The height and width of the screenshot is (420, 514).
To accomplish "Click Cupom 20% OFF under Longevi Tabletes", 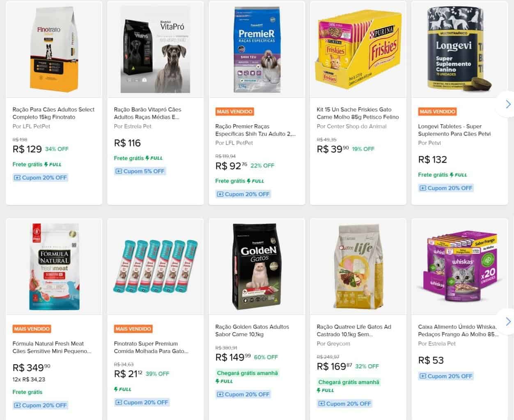I will point(446,188).
